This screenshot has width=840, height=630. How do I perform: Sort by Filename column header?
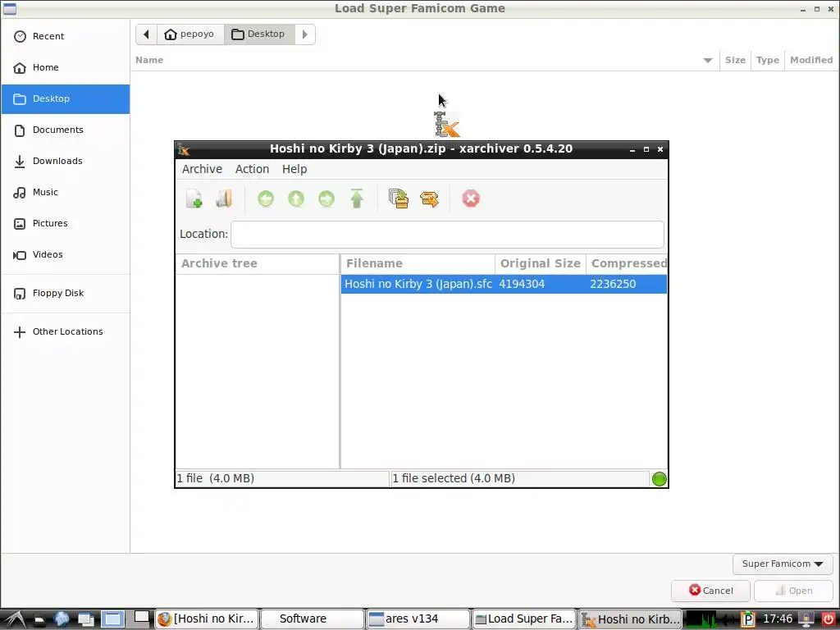pyautogui.click(x=418, y=263)
